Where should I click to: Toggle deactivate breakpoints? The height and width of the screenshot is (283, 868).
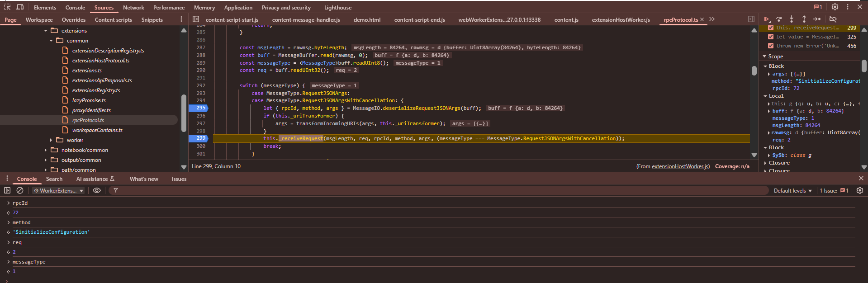(833, 19)
